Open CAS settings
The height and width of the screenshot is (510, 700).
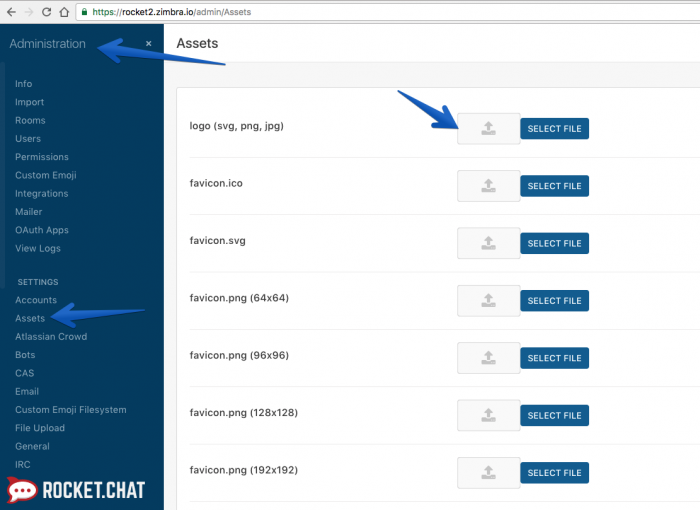(25, 373)
